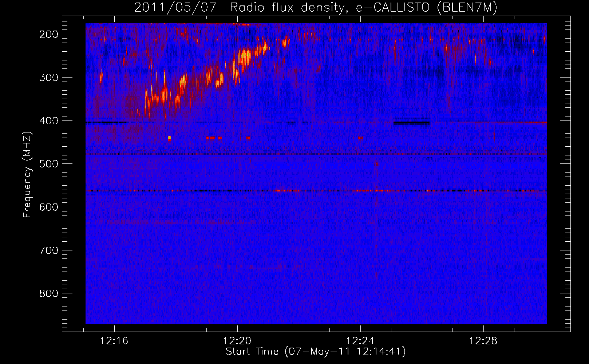Click the 600 frequency tick label
The width and height of the screenshot is (589, 364).
[49, 207]
